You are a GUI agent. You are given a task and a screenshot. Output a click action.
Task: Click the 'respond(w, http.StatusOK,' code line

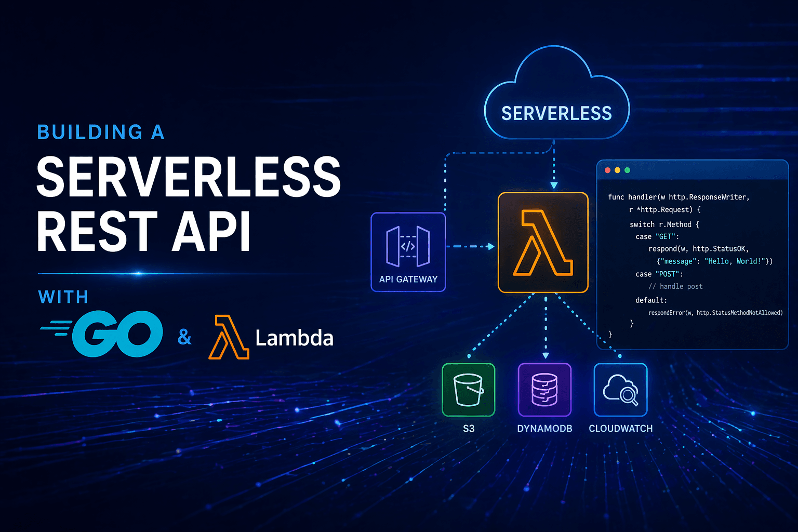pos(699,249)
